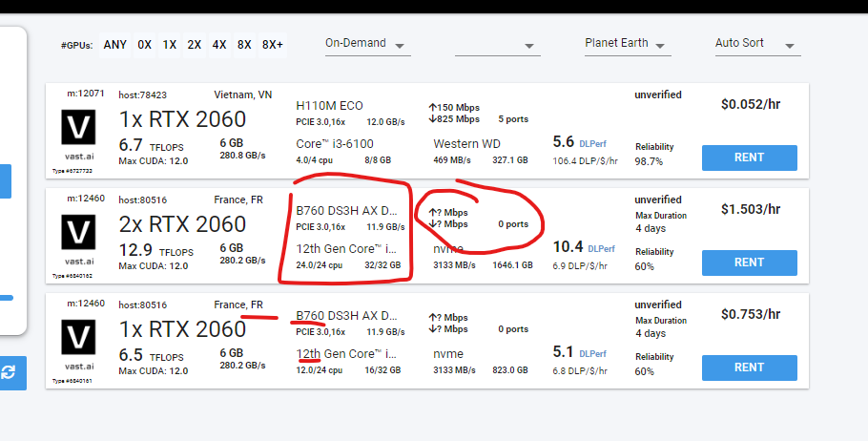Rent the 2x RTX 2060 at $1.503/hr
This screenshot has width=868, height=441.
coord(750,262)
